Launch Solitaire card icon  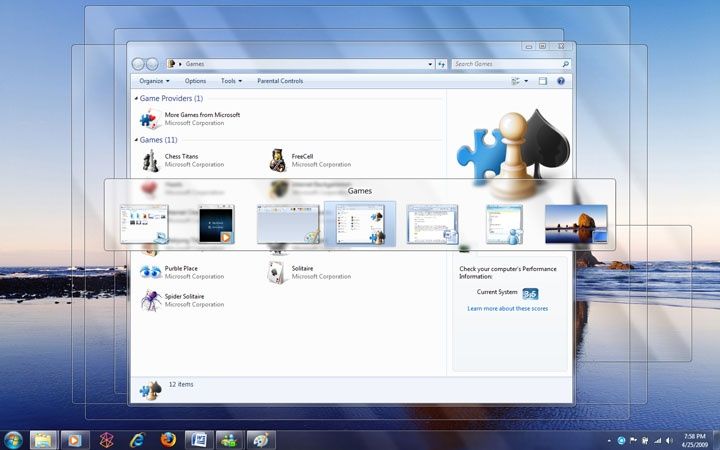pyautogui.click(x=277, y=273)
